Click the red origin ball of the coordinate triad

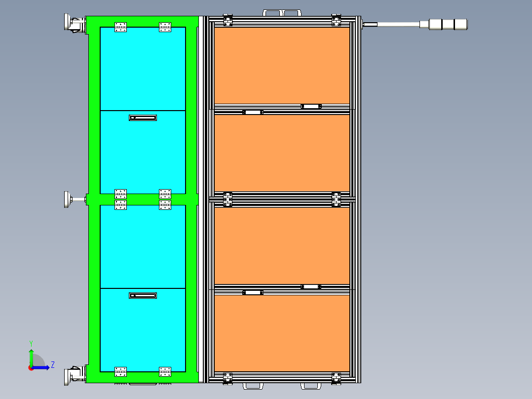pyautogui.click(x=31, y=368)
